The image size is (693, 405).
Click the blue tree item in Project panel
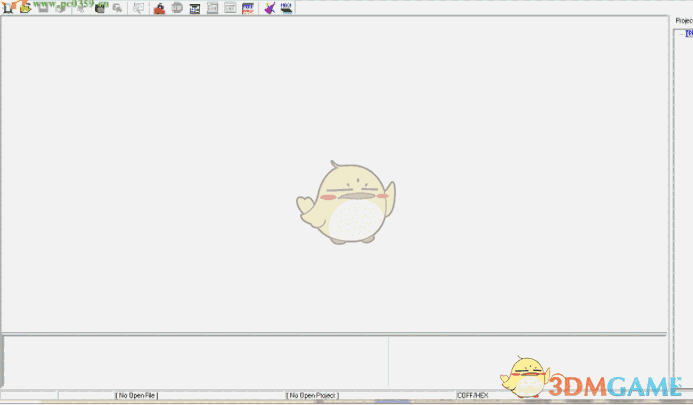pos(689,33)
